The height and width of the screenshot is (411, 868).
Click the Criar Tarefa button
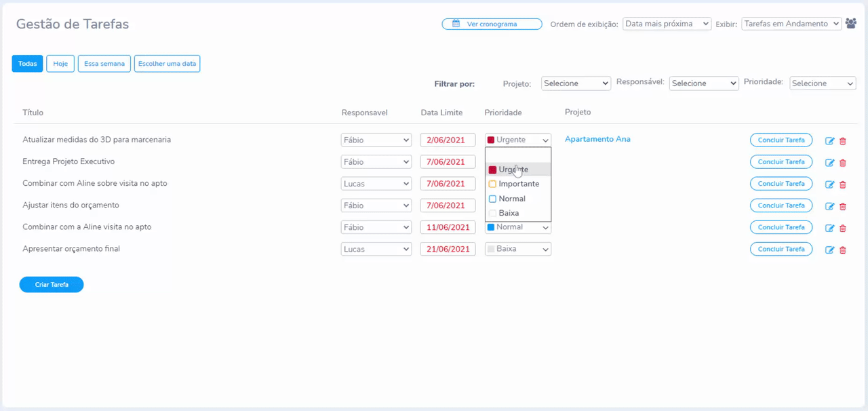(x=52, y=285)
